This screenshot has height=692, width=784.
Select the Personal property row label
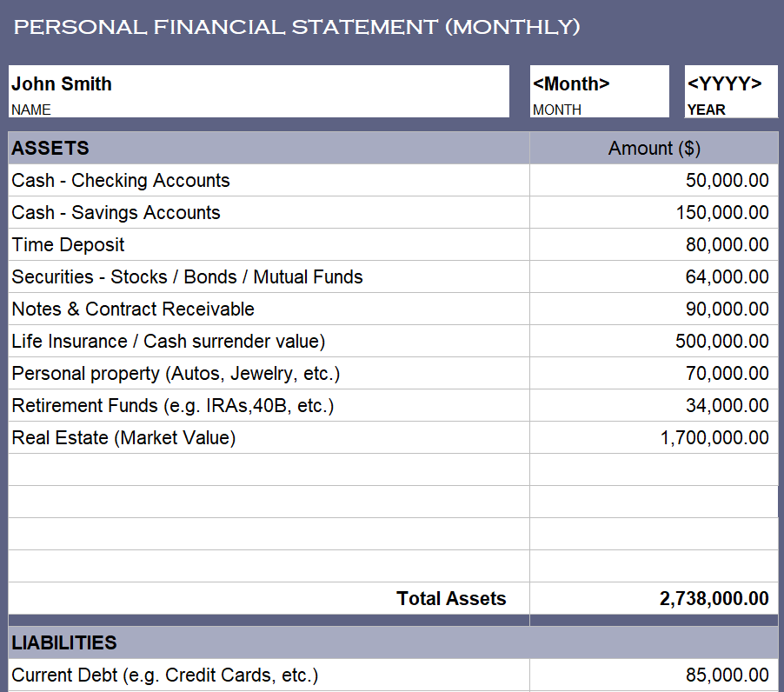tap(176, 374)
